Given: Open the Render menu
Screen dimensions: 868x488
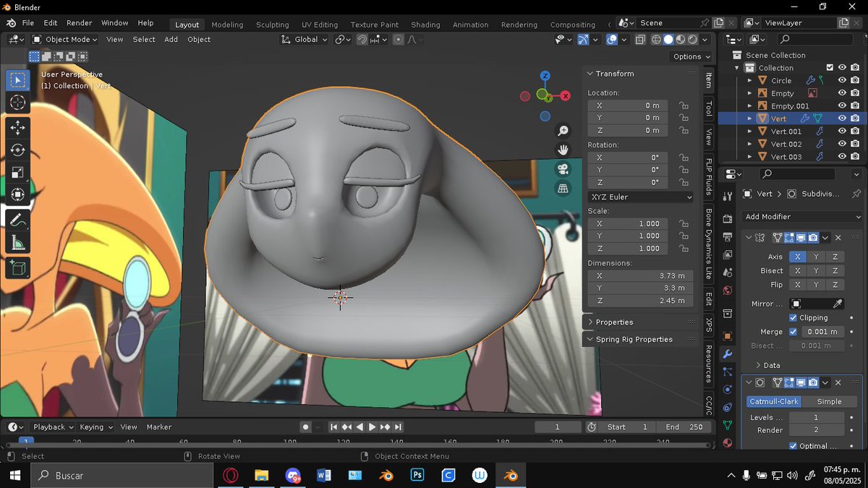Looking at the screenshot, I should (x=80, y=23).
